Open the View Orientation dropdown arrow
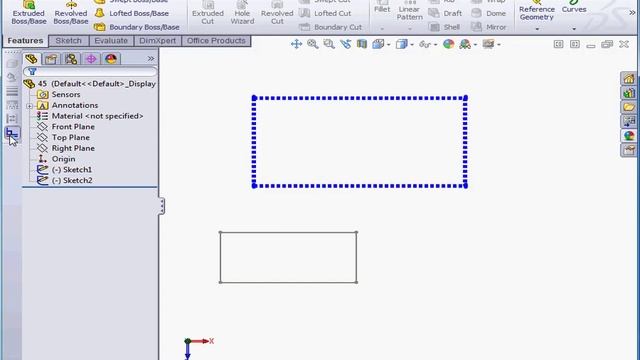 pyautogui.click(x=389, y=44)
